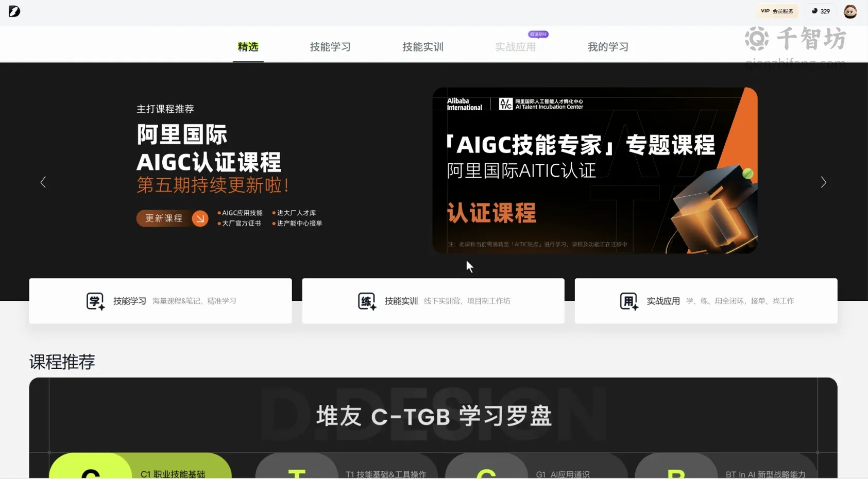Switch to the 技能实训 tab
The width and height of the screenshot is (868, 479).
[423, 47]
